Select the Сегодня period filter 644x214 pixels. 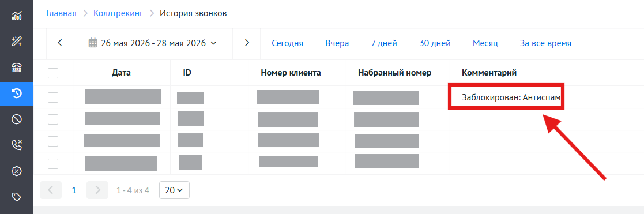point(288,43)
